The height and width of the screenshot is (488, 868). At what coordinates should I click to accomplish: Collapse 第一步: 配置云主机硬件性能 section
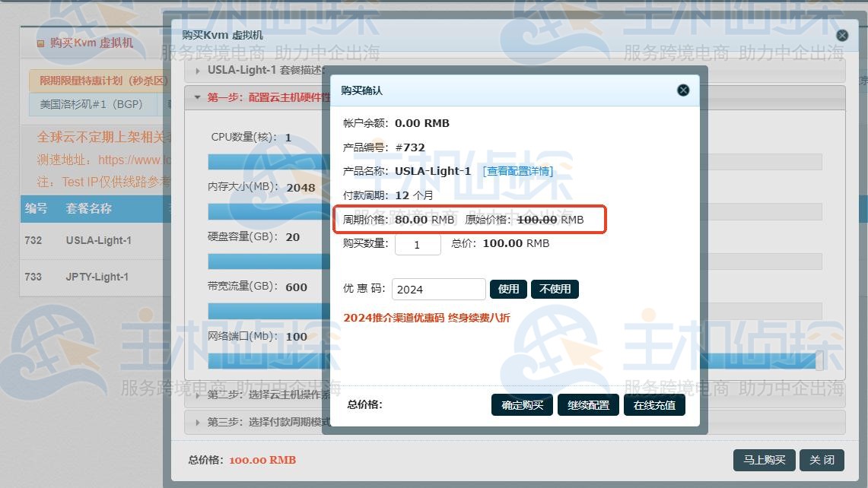[251, 97]
